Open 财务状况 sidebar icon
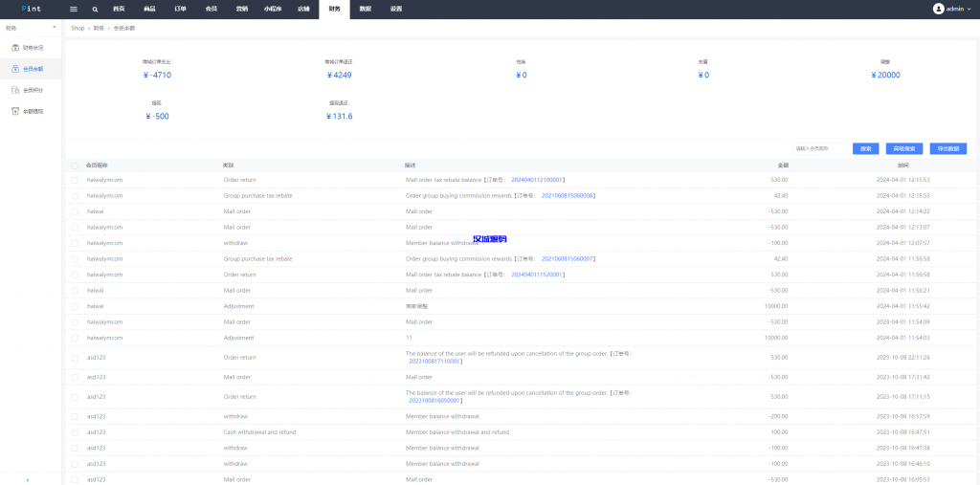The height and width of the screenshot is (485, 980). (14, 47)
